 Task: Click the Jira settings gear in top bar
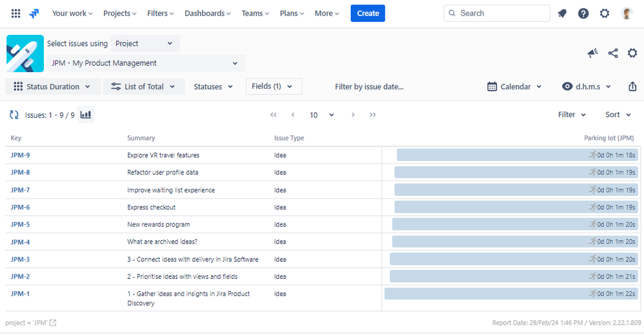point(605,13)
